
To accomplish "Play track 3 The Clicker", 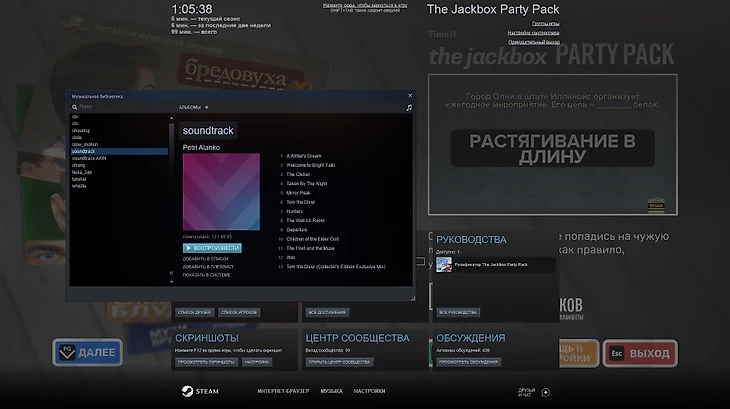I will coord(298,174).
